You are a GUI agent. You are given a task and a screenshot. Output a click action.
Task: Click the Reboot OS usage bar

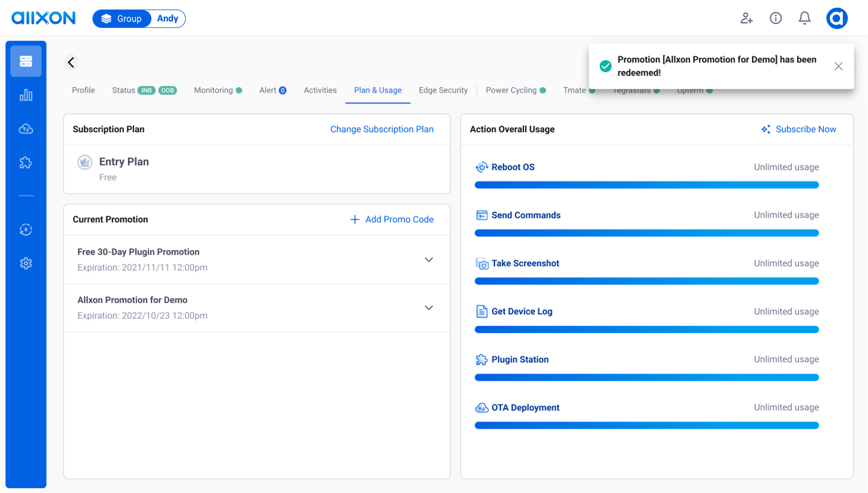647,185
